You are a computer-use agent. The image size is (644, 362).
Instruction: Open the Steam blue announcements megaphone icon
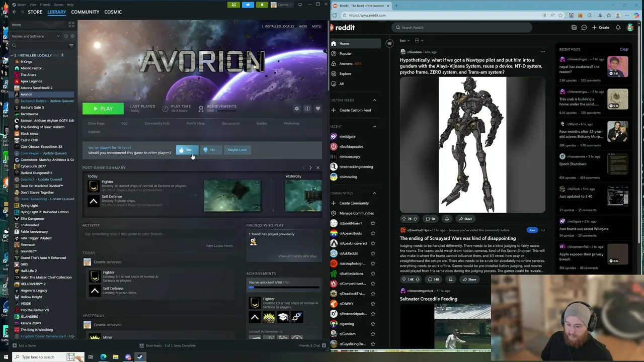[x=248, y=5]
